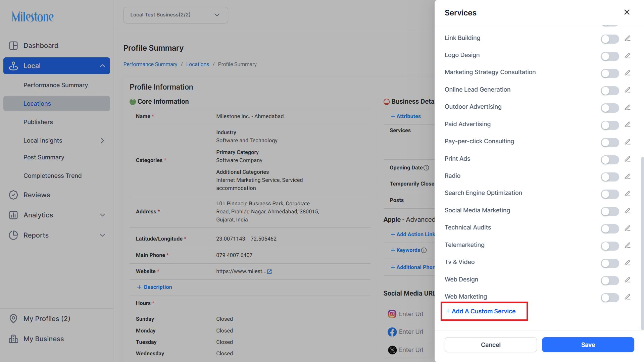Switch on Paid Advertising toggle
The height and width of the screenshot is (362, 644).
609,125
